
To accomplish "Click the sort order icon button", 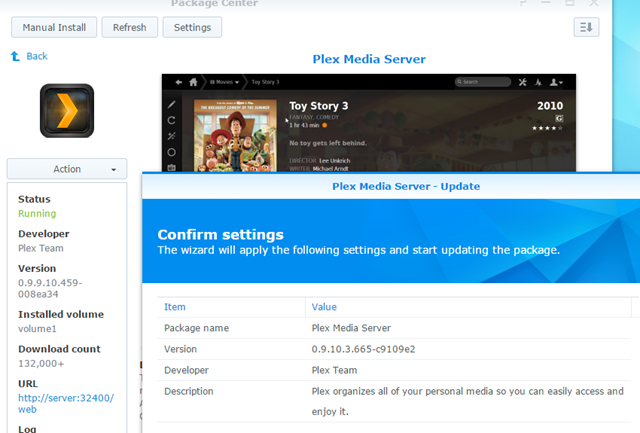I will tap(586, 27).
